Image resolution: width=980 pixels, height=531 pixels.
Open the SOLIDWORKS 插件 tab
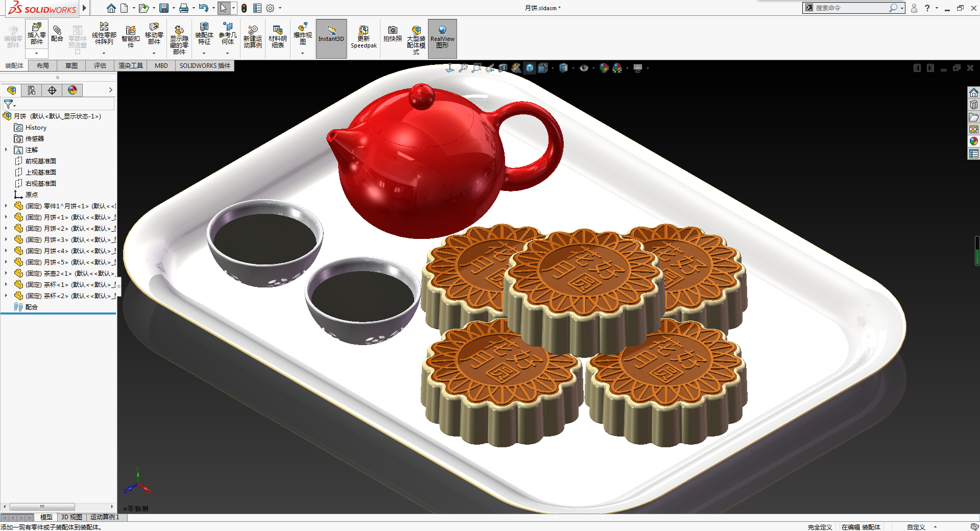(x=205, y=65)
